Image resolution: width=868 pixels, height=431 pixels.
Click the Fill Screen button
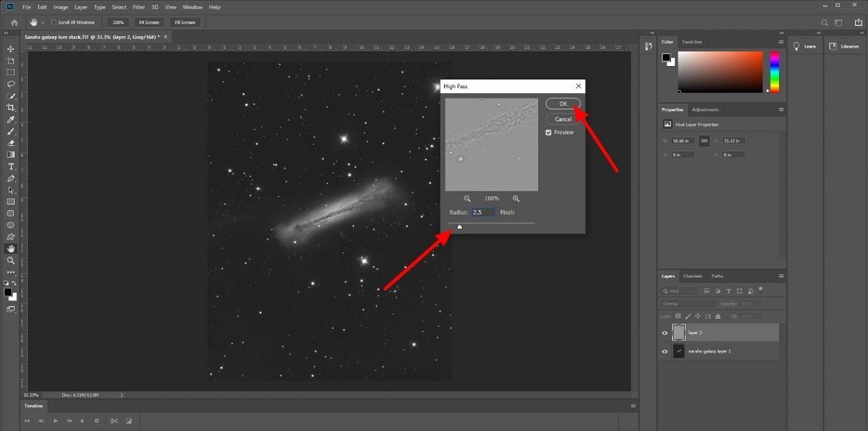coord(185,23)
